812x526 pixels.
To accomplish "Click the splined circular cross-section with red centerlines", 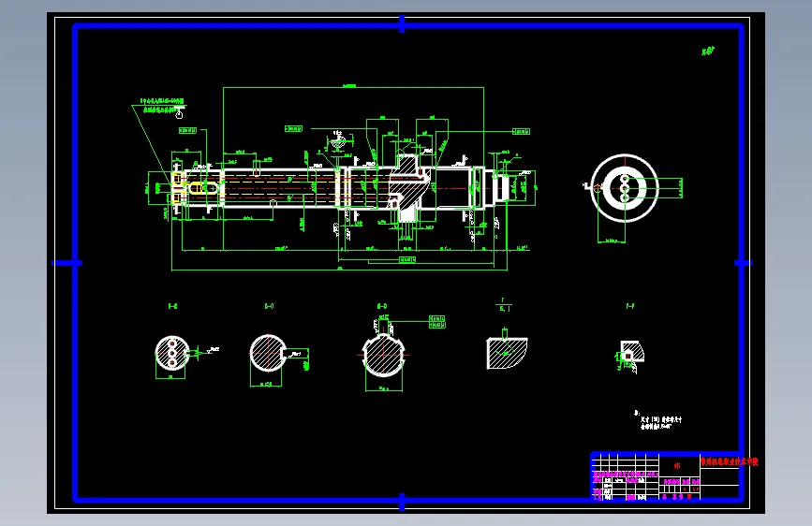I will tap(383, 355).
